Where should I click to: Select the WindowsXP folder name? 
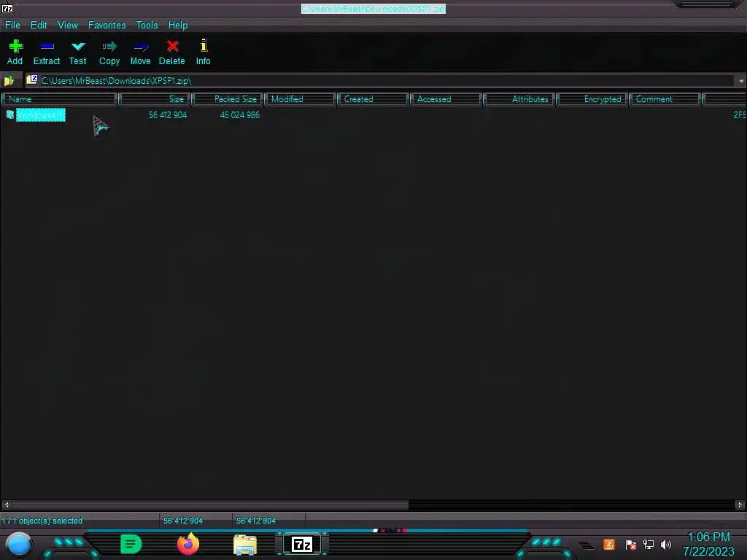click(x=41, y=114)
